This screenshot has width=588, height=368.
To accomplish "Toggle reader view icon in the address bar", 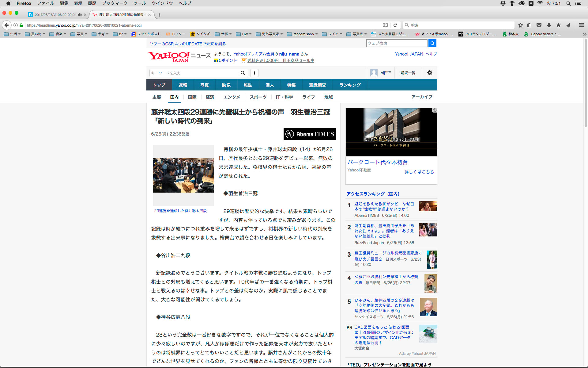I will coord(385,25).
